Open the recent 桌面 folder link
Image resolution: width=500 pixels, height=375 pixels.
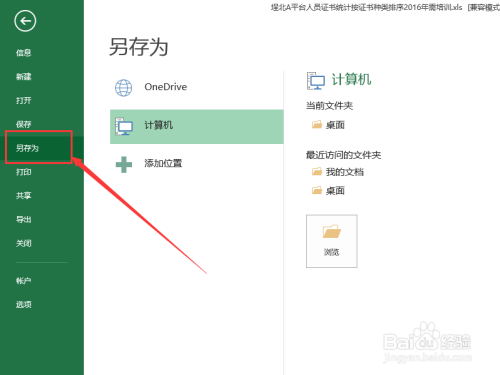pos(328,191)
